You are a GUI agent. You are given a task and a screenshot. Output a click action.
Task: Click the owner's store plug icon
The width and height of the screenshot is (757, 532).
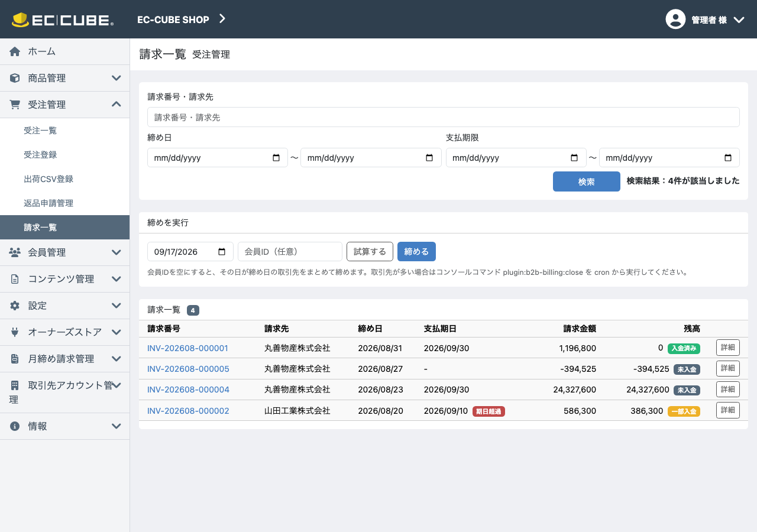pos(15,332)
